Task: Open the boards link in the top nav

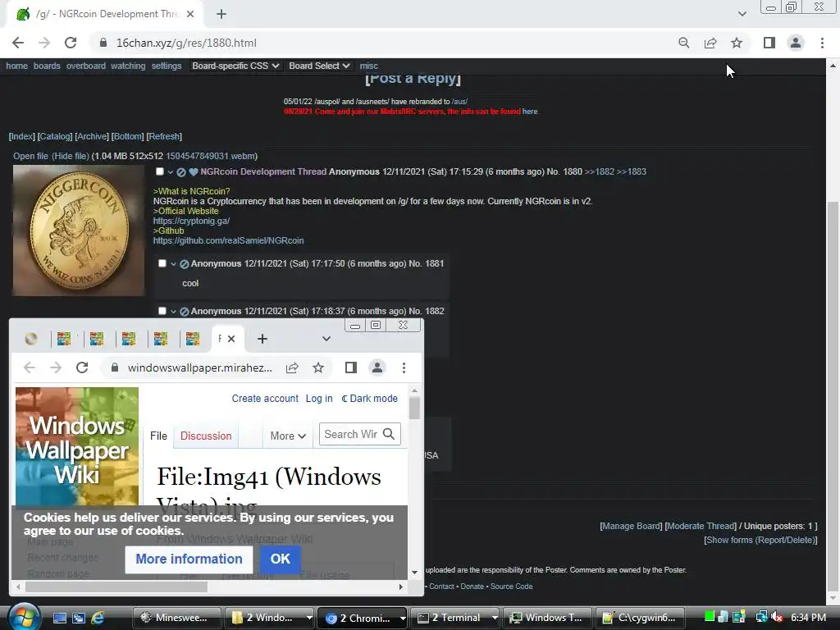Action: (x=47, y=66)
